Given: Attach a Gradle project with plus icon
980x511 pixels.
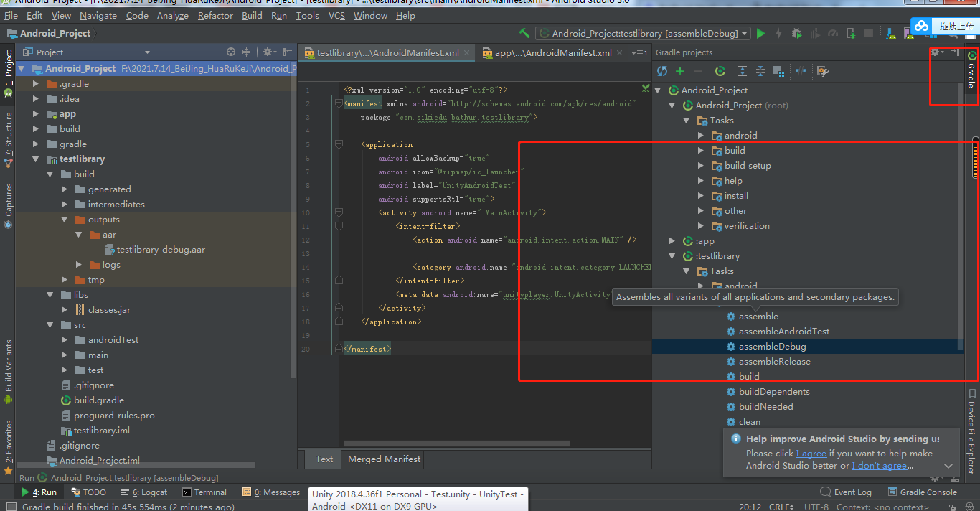Looking at the screenshot, I should click(x=680, y=71).
